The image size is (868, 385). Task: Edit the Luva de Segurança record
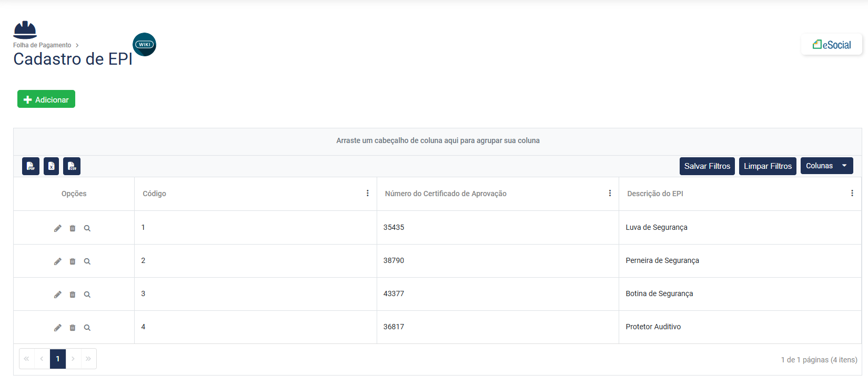point(58,228)
